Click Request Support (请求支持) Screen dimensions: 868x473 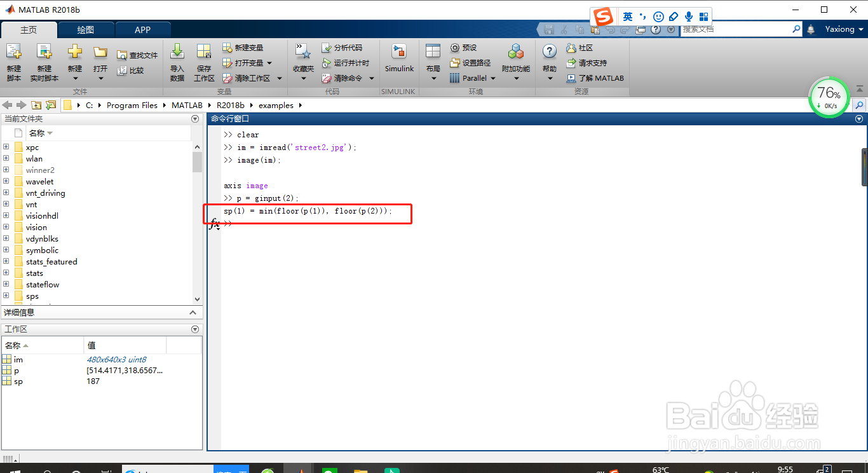pyautogui.click(x=586, y=63)
